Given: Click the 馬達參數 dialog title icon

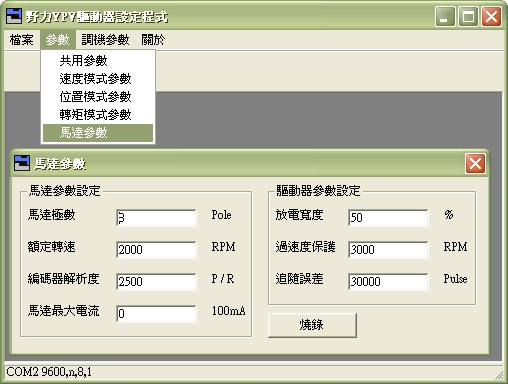Looking at the screenshot, I should [x=22, y=163].
